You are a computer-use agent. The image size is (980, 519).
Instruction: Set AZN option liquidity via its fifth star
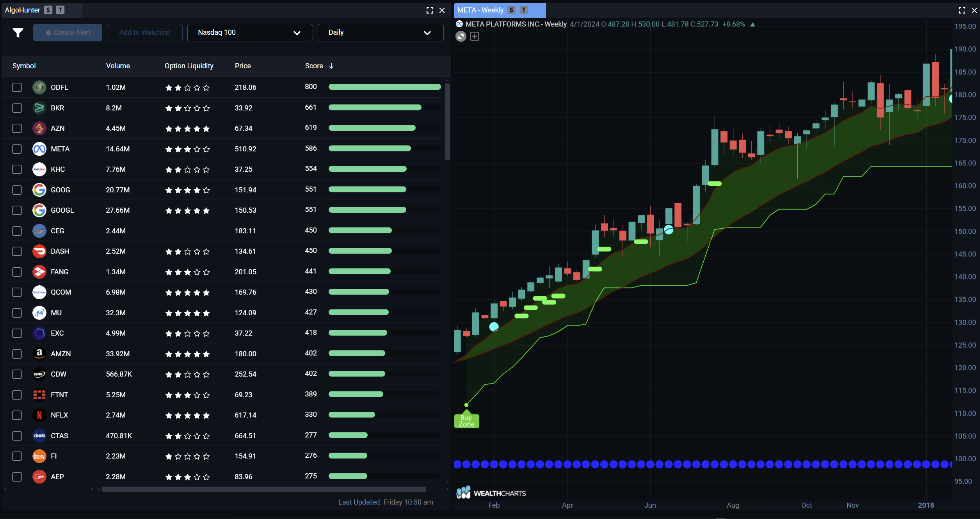[207, 128]
